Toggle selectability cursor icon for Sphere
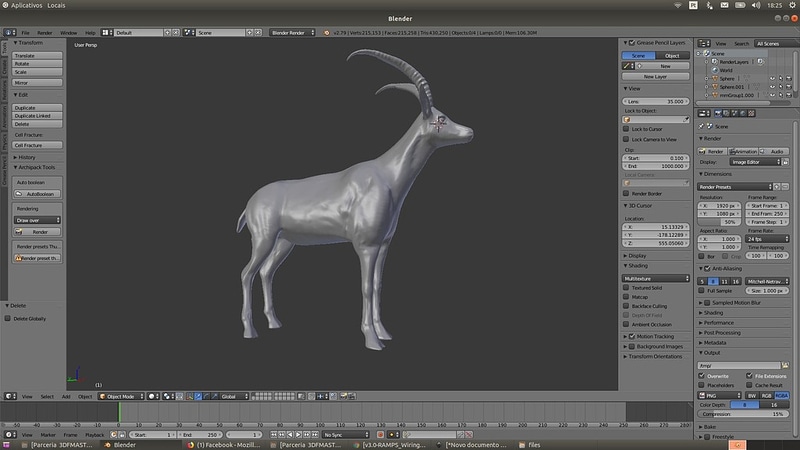This screenshot has width=800, height=450. pos(781,79)
